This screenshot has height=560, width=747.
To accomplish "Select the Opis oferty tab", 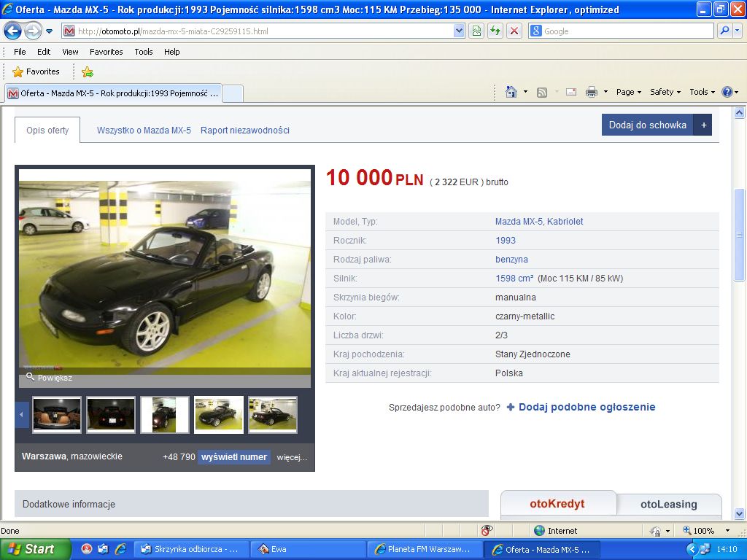I will point(47,130).
